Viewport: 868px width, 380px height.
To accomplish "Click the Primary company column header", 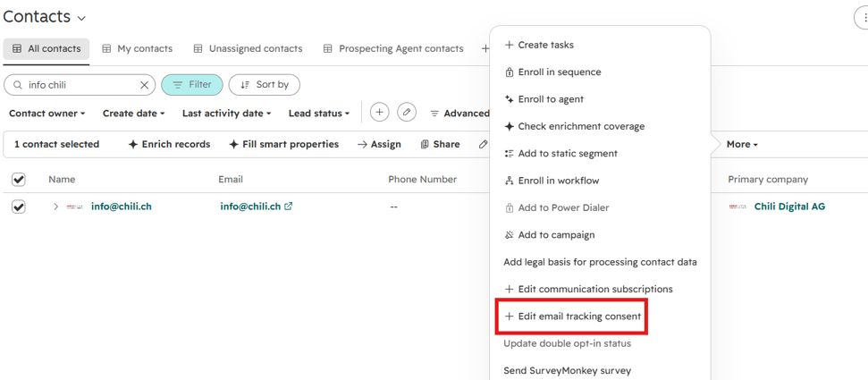I will click(768, 180).
